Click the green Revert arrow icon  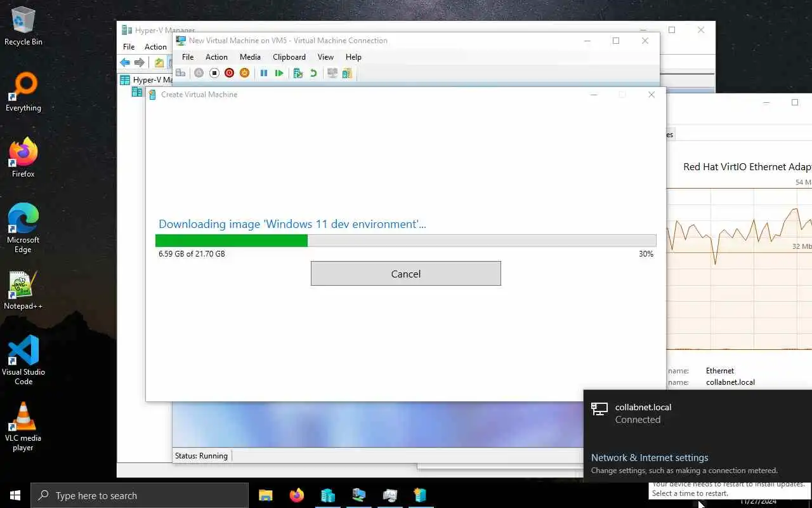coord(313,73)
